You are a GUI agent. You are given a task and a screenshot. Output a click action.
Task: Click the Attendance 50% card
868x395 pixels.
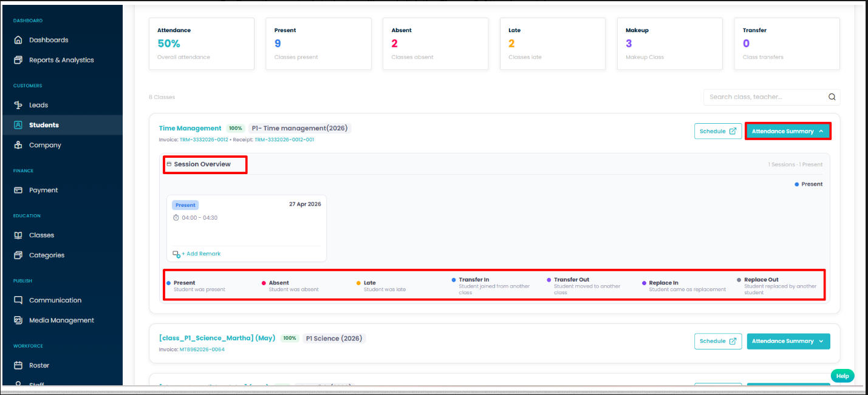202,44
